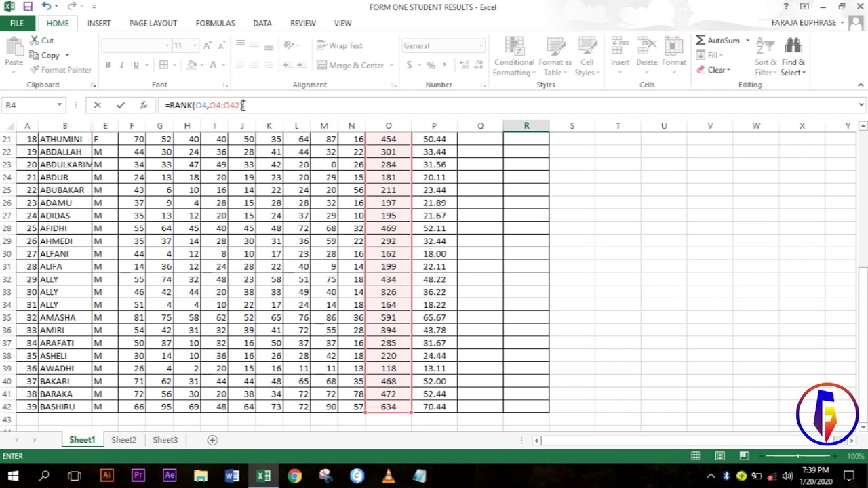868x488 pixels.
Task: Cancel formula entry with the X button
Action: (97, 105)
